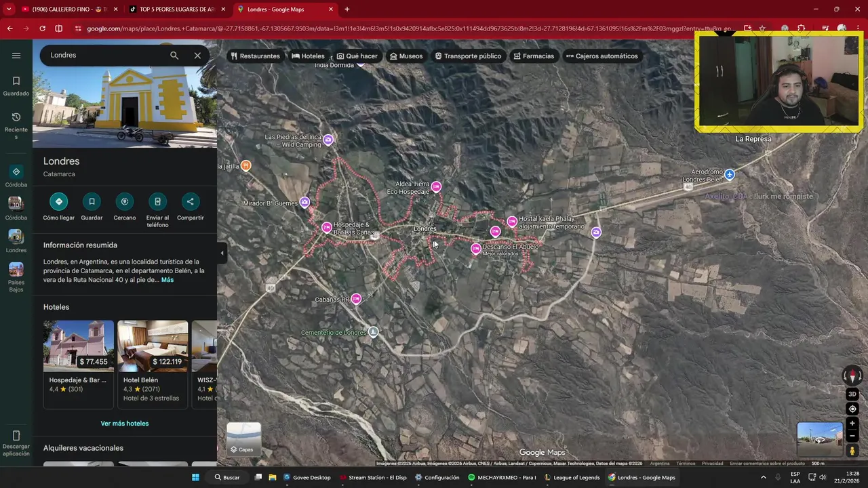Click the volume icon in system tray
The height and width of the screenshot is (488, 868).
[x=823, y=477]
